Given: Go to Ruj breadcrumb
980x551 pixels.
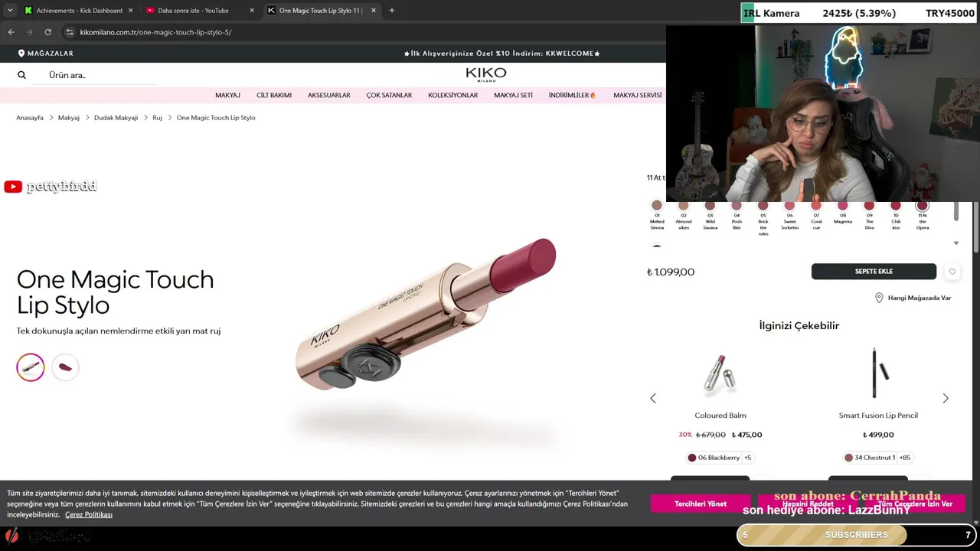Looking at the screenshot, I should click(157, 118).
